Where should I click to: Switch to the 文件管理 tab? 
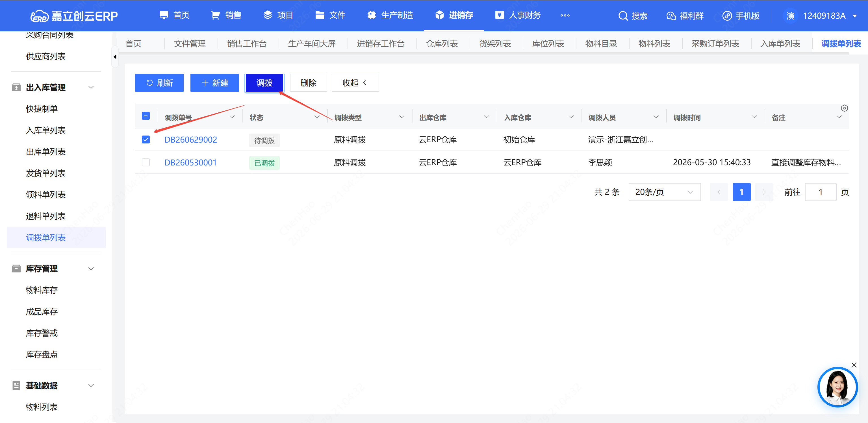click(190, 44)
